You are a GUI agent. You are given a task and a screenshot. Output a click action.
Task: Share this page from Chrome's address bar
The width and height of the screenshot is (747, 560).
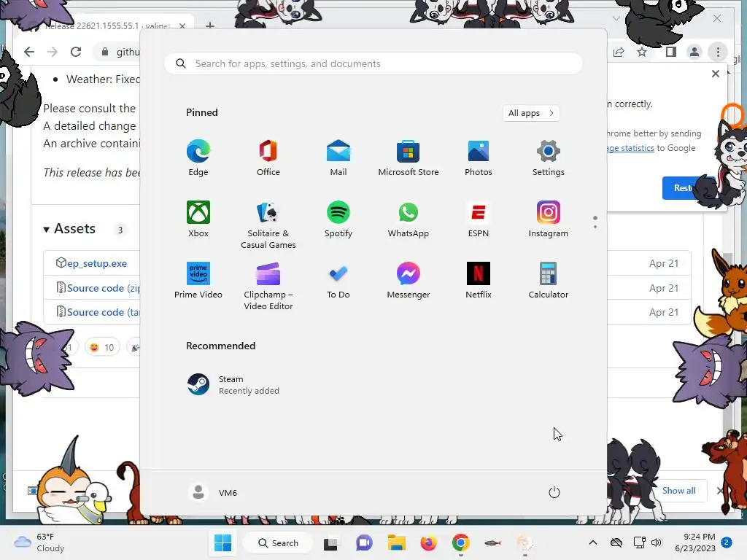click(619, 52)
